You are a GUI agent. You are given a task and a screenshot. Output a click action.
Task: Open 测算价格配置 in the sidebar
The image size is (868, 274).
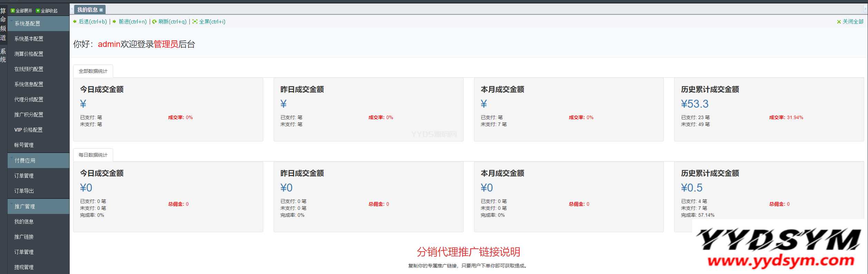click(x=29, y=54)
